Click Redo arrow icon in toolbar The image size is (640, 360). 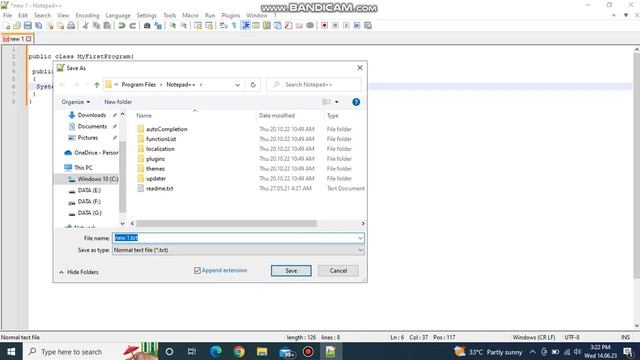133,26
